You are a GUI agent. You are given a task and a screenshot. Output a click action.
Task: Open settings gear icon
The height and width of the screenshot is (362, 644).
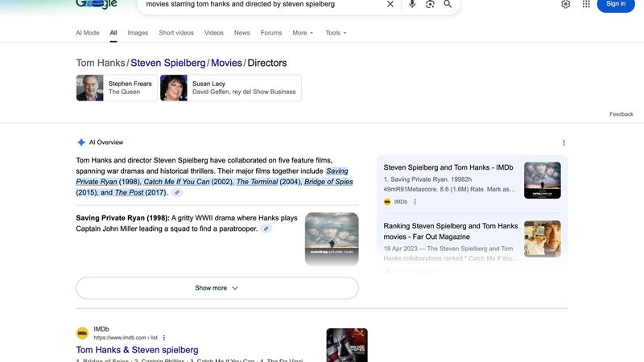[566, 4]
